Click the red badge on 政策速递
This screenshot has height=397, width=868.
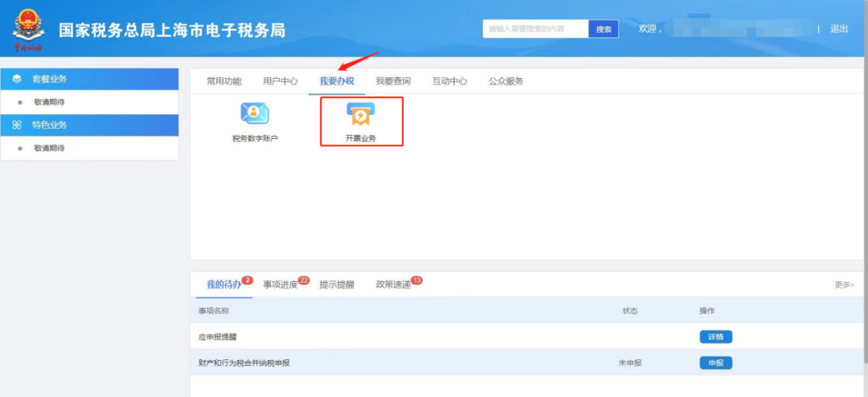[x=417, y=280]
